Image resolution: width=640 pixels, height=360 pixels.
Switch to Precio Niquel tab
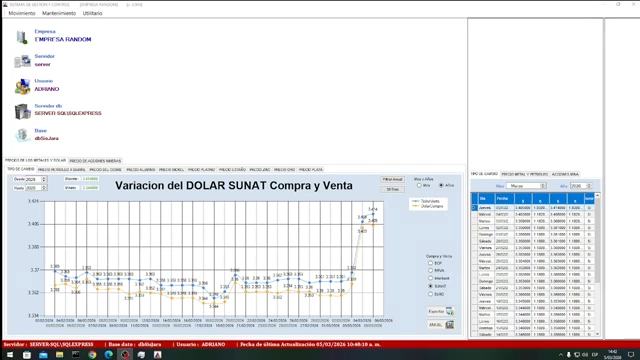tap(171, 169)
